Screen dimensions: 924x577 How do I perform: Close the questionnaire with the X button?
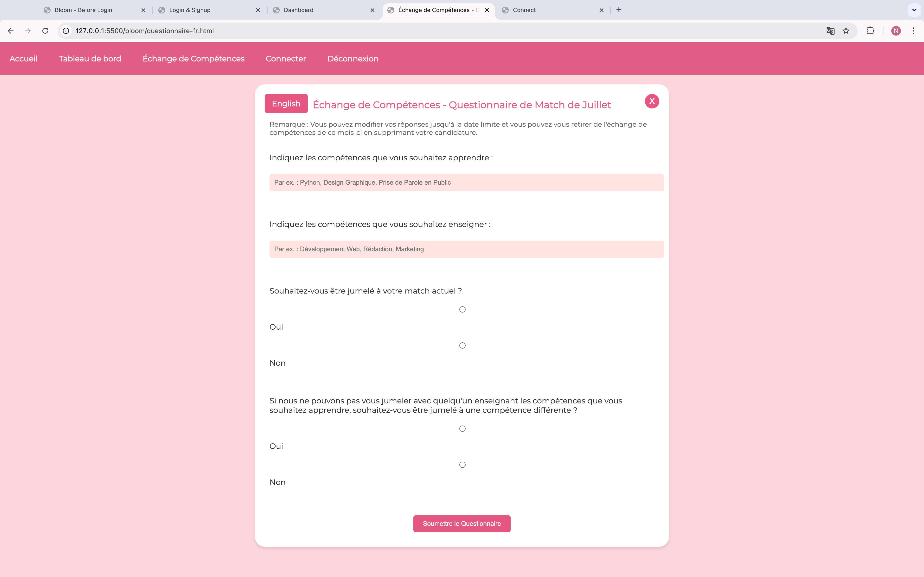click(652, 101)
